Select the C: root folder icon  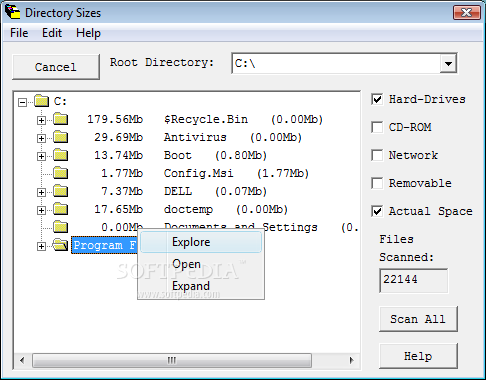[42, 100]
